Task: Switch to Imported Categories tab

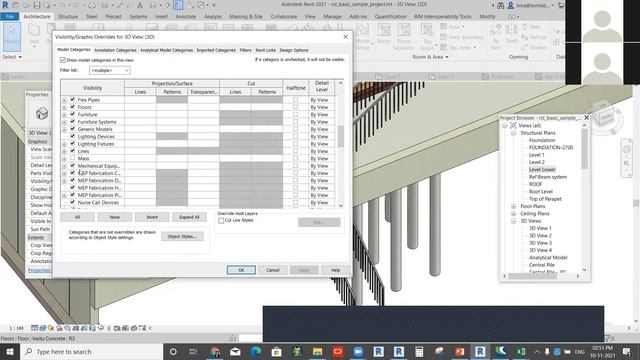Action: point(216,50)
